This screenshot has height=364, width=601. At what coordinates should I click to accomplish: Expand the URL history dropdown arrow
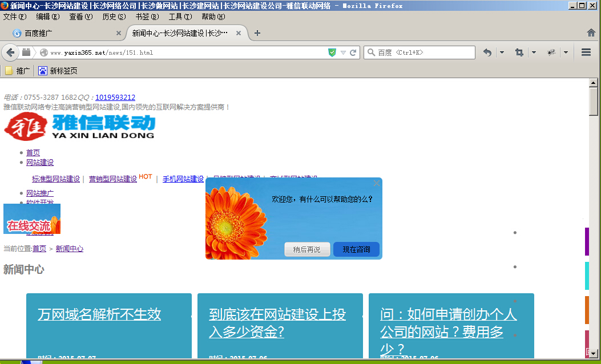[343, 52]
